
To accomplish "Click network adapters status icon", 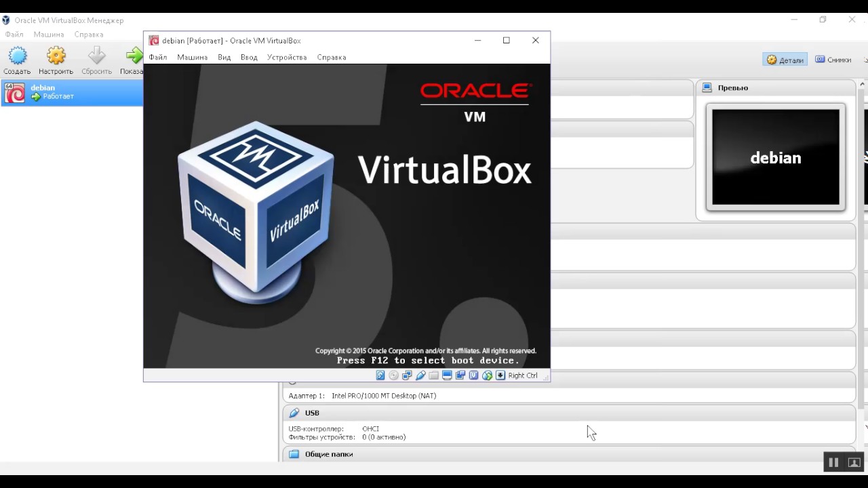I will click(x=407, y=375).
